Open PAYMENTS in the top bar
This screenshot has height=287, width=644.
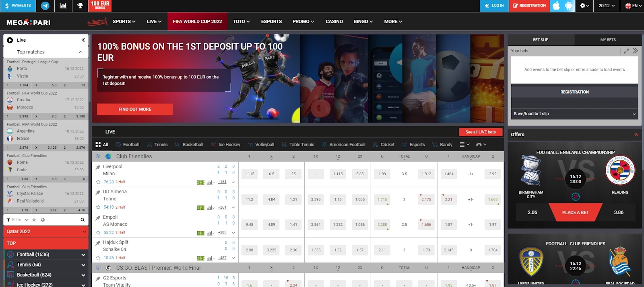point(18,6)
